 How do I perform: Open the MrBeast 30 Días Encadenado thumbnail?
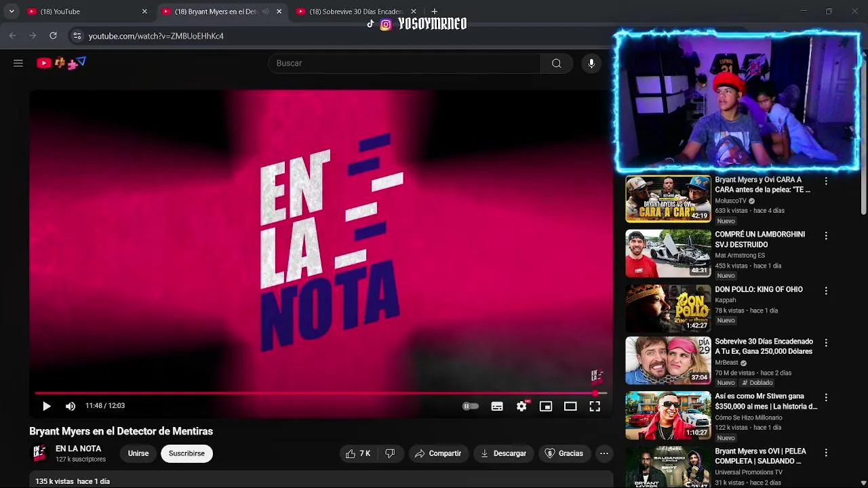click(668, 361)
